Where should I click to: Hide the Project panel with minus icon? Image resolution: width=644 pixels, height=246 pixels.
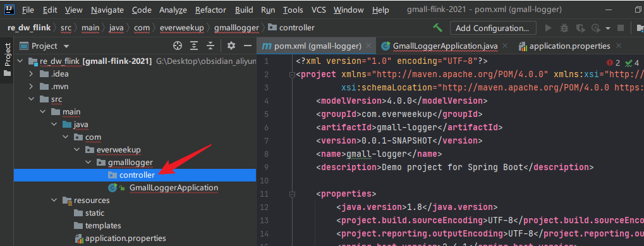click(x=247, y=46)
